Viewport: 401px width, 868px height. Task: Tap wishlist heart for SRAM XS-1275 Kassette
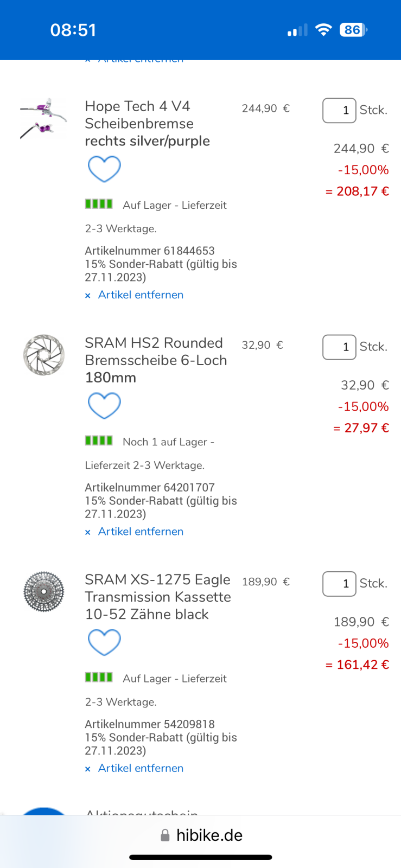(104, 642)
